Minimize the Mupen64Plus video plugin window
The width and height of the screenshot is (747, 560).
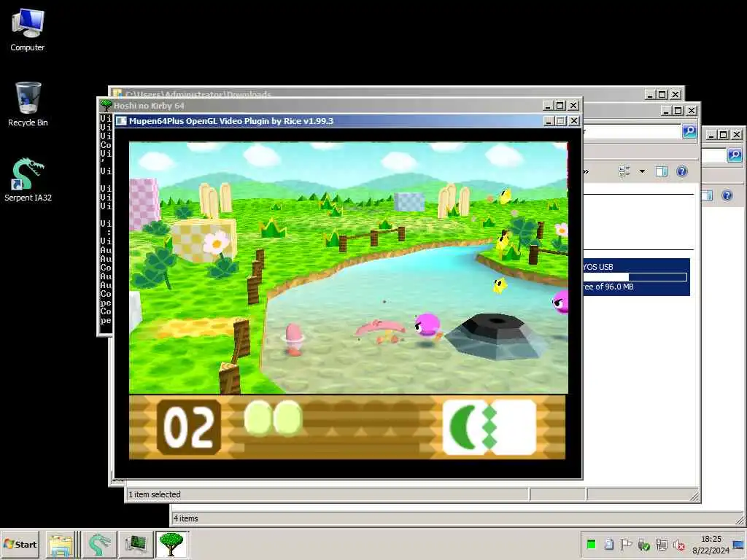[x=549, y=121]
